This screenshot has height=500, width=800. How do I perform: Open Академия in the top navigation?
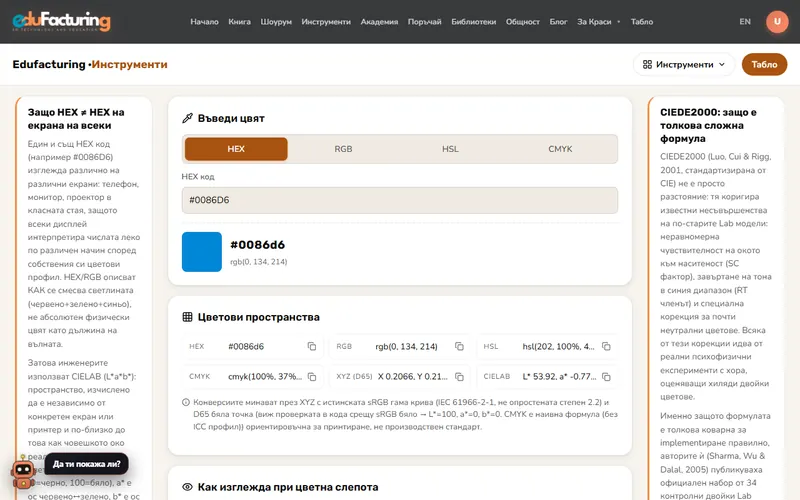tap(379, 21)
